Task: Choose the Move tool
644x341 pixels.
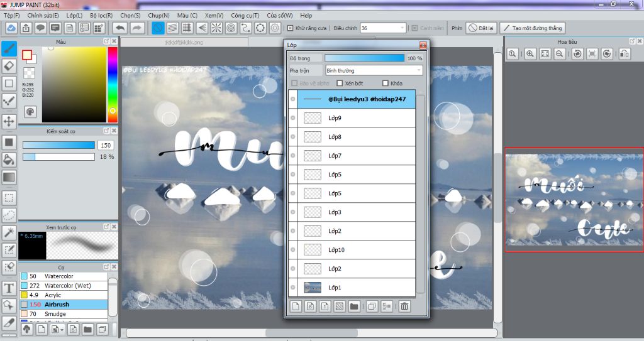Action: (9, 121)
